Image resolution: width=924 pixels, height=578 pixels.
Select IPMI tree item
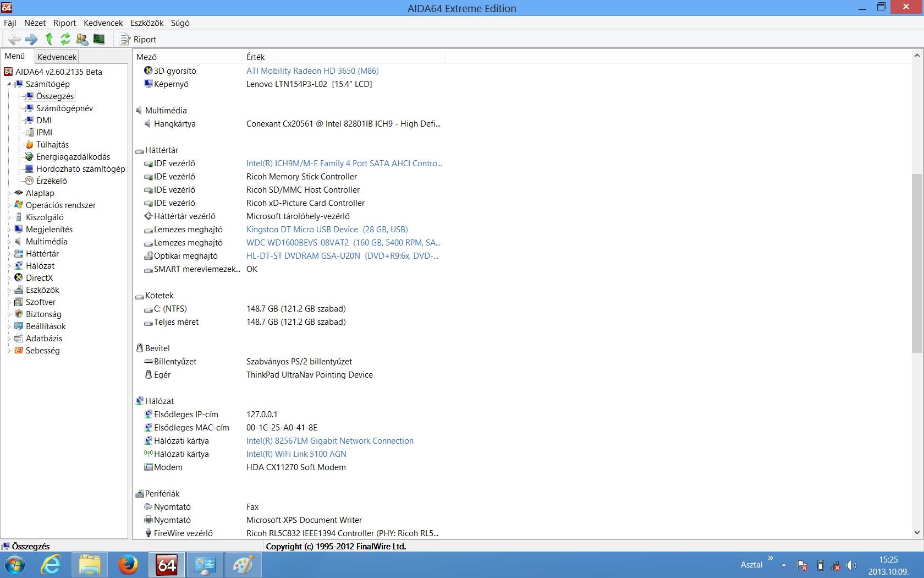click(x=44, y=133)
